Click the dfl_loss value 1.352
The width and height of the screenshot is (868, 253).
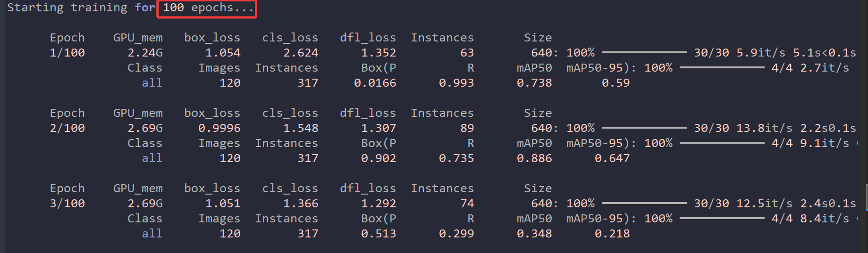379,53
